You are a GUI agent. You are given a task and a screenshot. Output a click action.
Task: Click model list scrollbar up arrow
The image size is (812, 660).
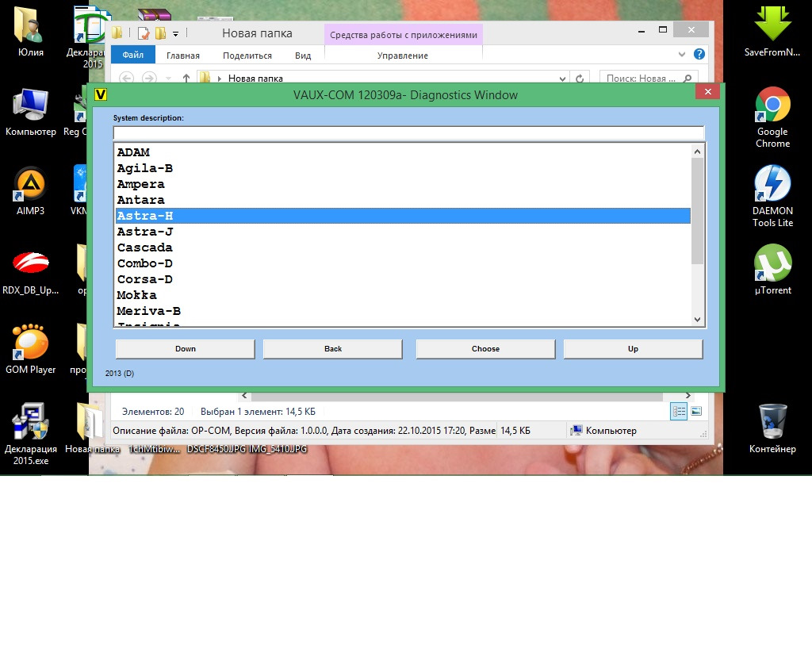click(x=697, y=152)
